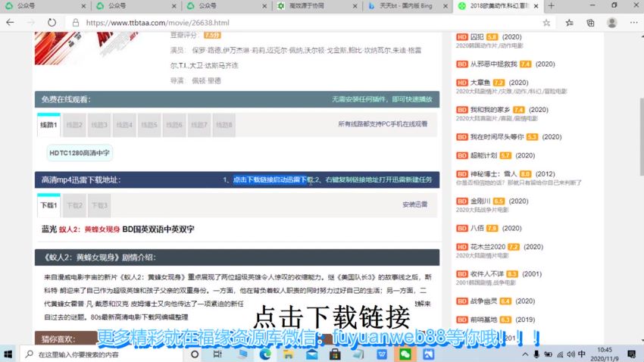
Task: Open the Collections icon in the browser toolbar
Action: 591,23
